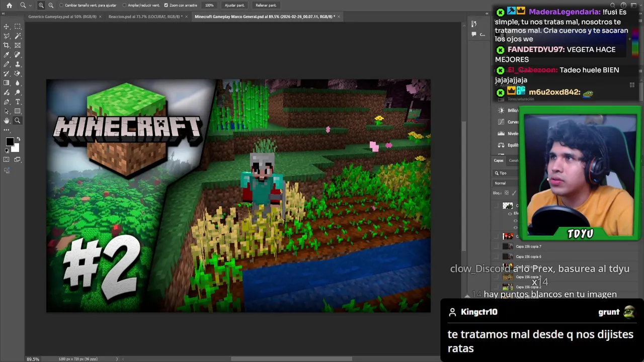Open the background white color swatch
The width and height of the screenshot is (644, 362).
point(16,148)
